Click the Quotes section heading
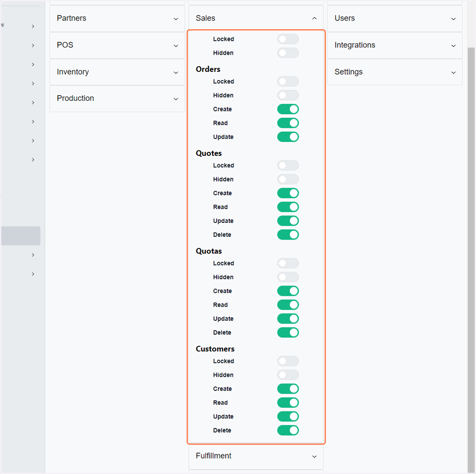 click(x=209, y=154)
